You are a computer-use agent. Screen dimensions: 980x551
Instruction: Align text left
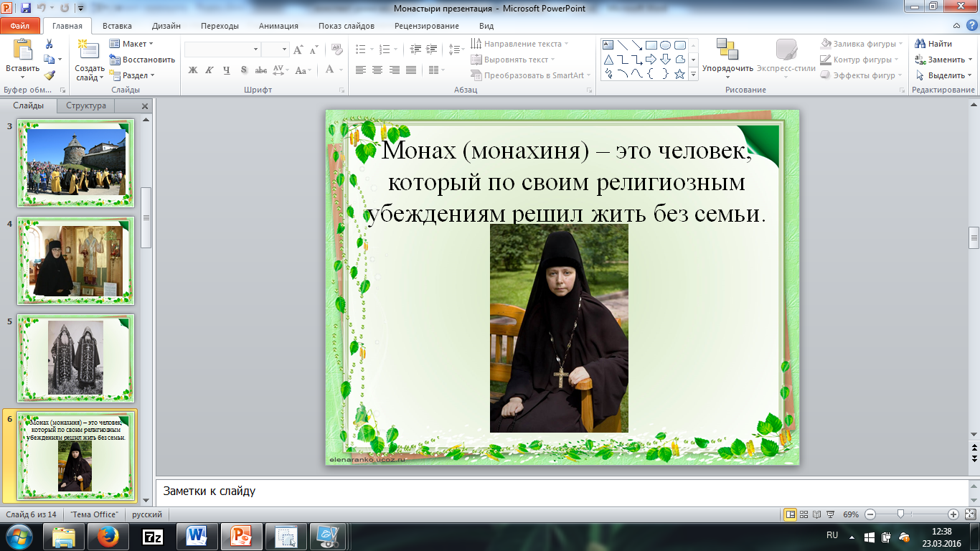point(361,70)
